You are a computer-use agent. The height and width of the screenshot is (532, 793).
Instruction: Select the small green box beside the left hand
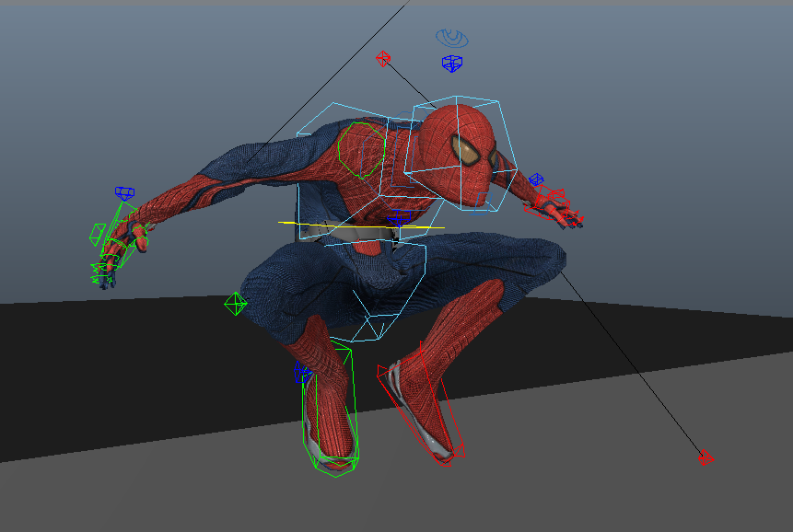pos(97,235)
